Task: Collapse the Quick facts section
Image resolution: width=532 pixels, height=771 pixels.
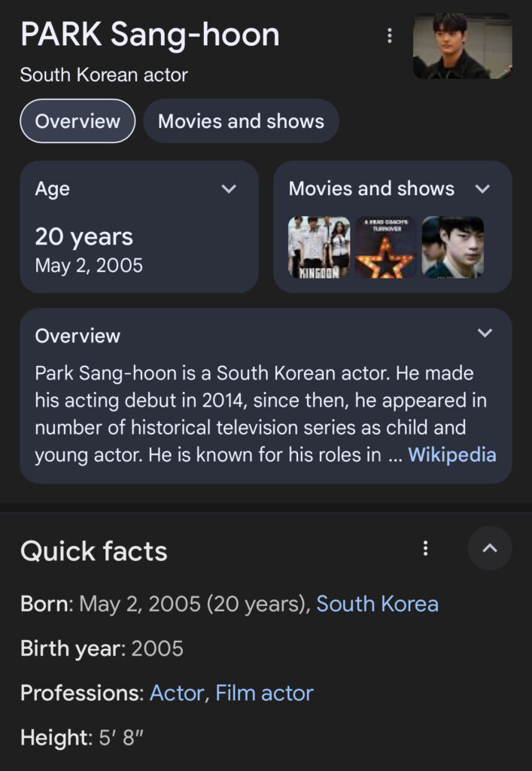Action: click(489, 548)
